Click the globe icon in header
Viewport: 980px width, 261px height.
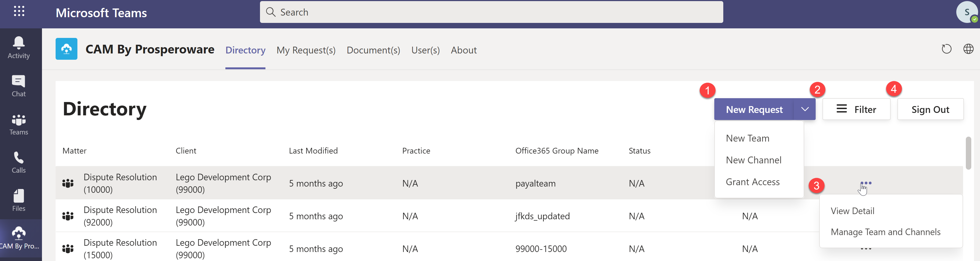(968, 49)
